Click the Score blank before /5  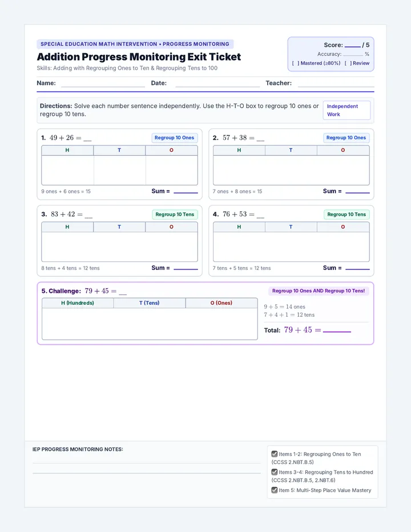tap(353, 45)
